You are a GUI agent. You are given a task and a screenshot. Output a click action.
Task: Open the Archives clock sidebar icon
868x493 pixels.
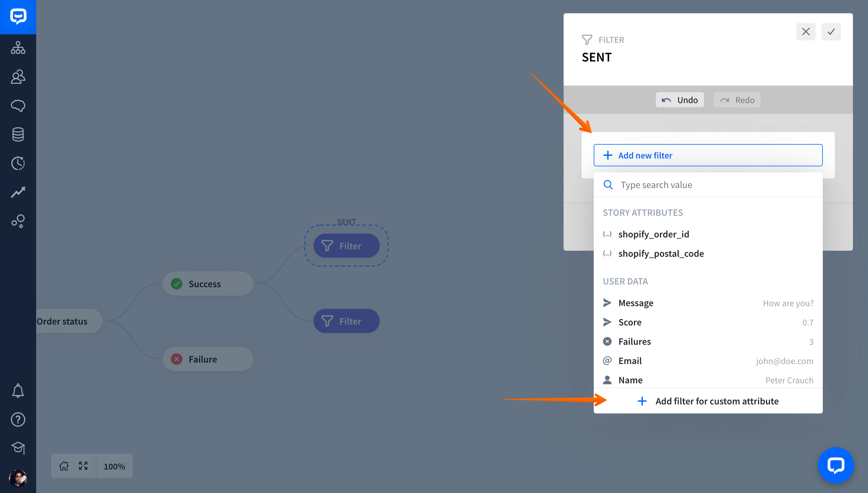point(18,163)
